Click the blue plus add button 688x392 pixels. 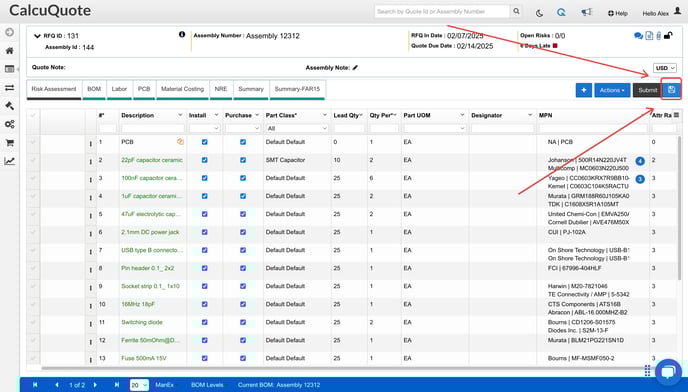coord(584,90)
